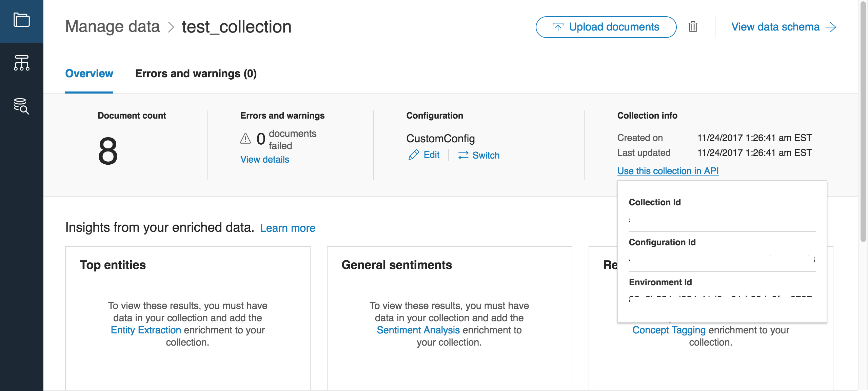
Task: Open the Manage data folder sidebar icon
Action: (x=21, y=20)
